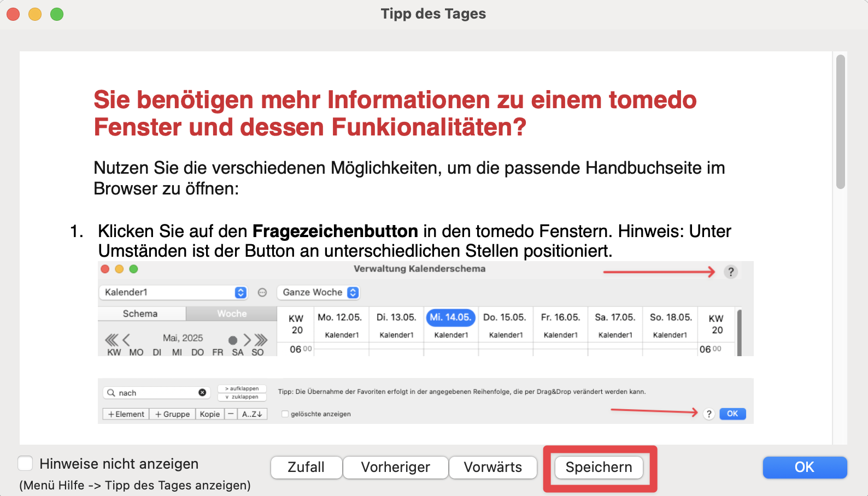Click the small blue OK in the lower illustration
This screenshot has height=496, width=868.
[x=732, y=414]
